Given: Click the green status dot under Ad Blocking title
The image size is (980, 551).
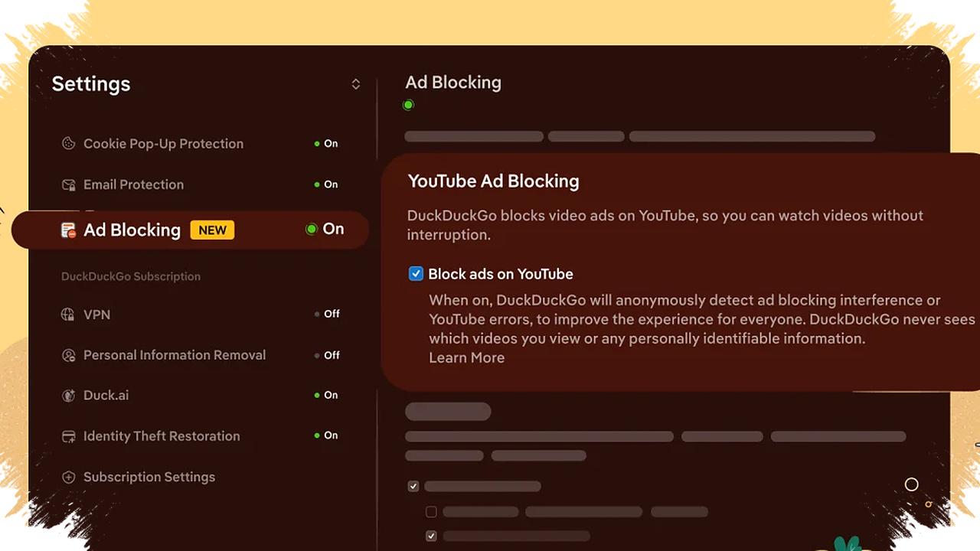Looking at the screenshot, I should [x=409, y=105].
